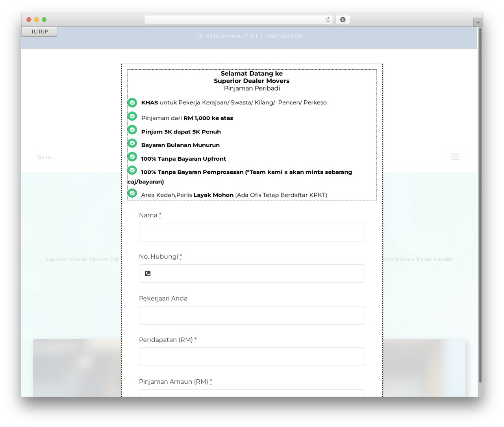The image size is (504, 427).
Task: Open the hamburger menu icon
Action: click(x=455, y=157)
